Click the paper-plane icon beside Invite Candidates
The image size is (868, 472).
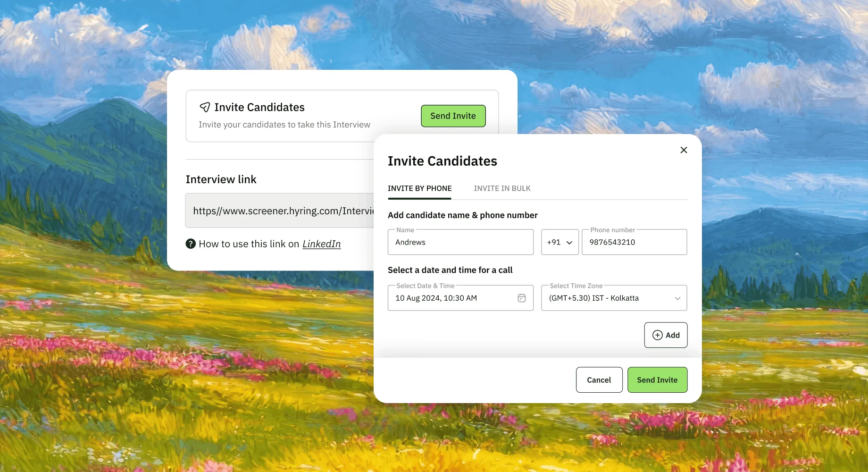click(x=205, y=107)
